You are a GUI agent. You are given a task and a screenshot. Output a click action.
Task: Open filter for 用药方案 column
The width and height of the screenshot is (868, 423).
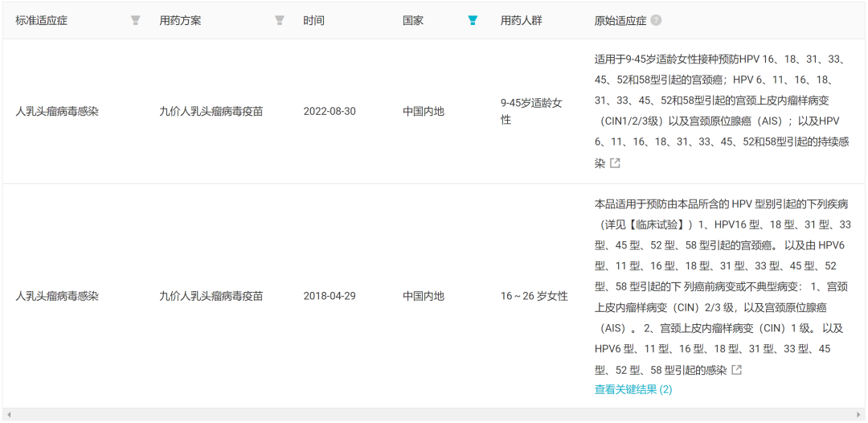tap(280, 20)
